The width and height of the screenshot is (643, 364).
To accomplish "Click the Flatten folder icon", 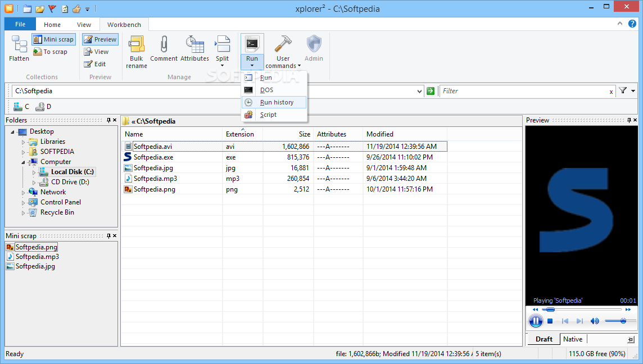I will coord(19,44).
